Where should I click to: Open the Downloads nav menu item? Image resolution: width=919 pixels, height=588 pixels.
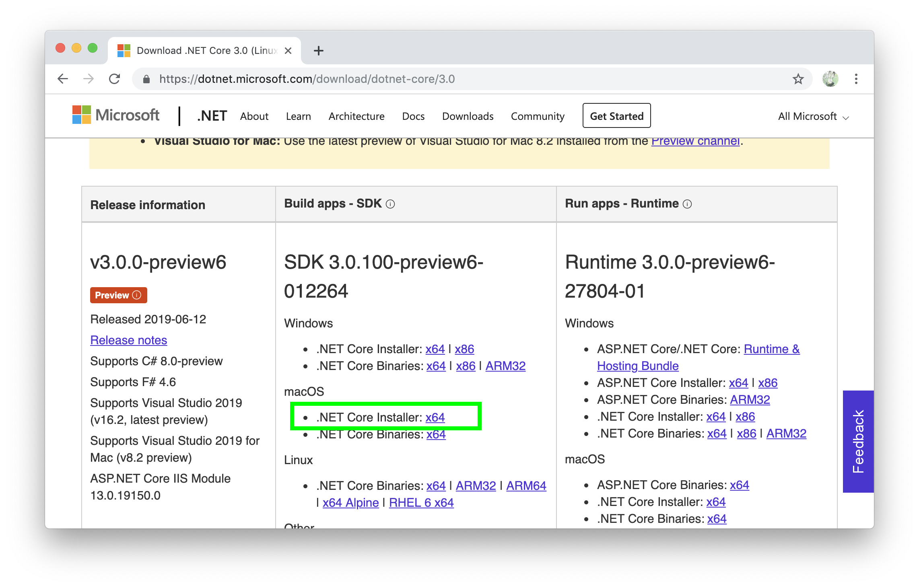(x=468, y=116)
